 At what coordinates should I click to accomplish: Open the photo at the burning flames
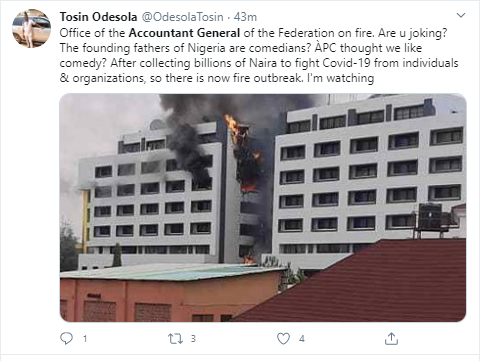click(x=245, y=153)
